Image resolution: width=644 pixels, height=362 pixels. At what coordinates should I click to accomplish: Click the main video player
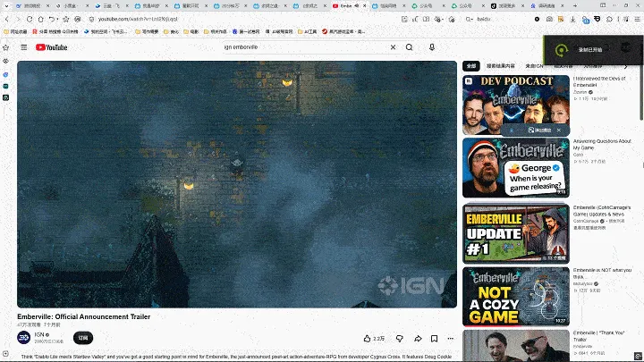point(237,184)
